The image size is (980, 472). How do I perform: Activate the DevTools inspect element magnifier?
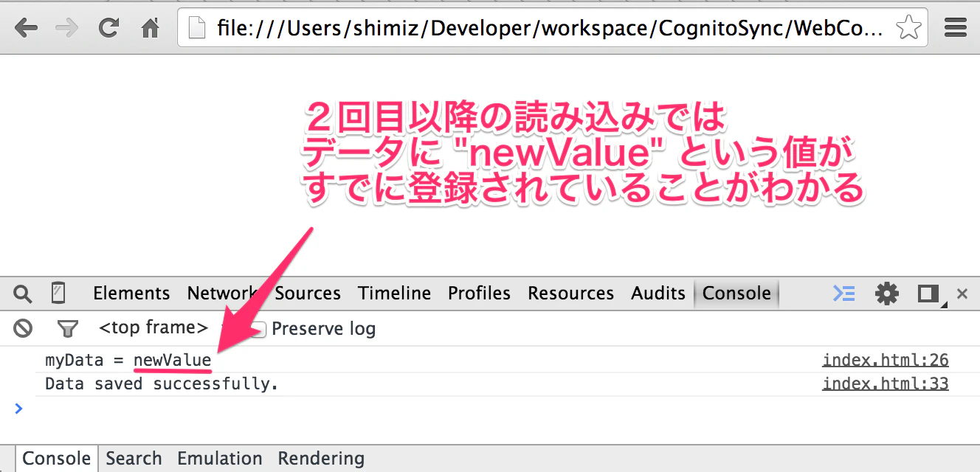(23, 294)
